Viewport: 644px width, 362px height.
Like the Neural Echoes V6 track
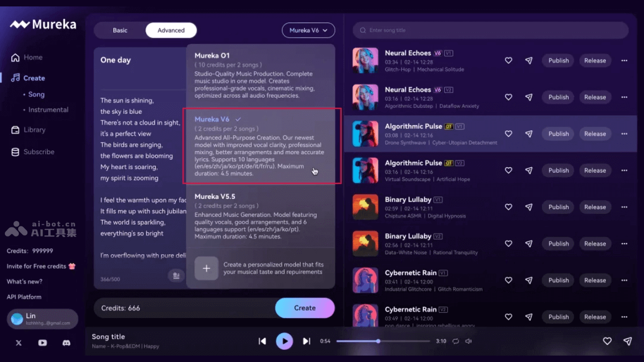point(508,60)
